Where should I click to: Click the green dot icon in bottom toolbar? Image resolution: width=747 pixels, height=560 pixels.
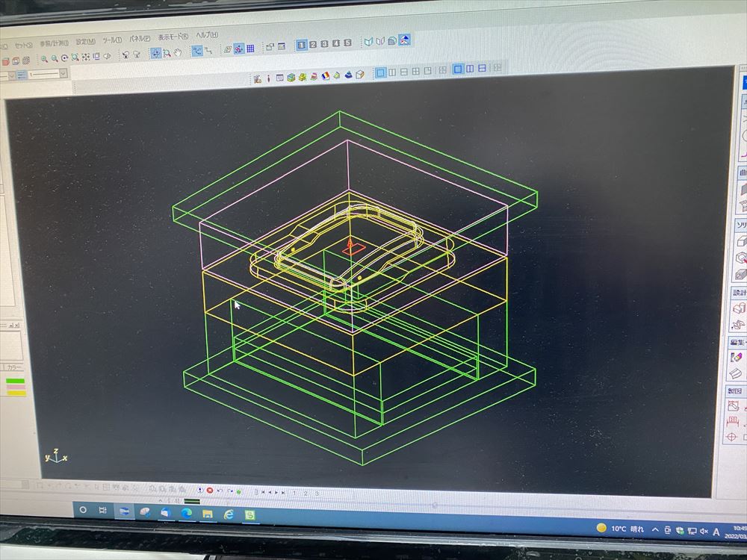(x=239, y=491)
